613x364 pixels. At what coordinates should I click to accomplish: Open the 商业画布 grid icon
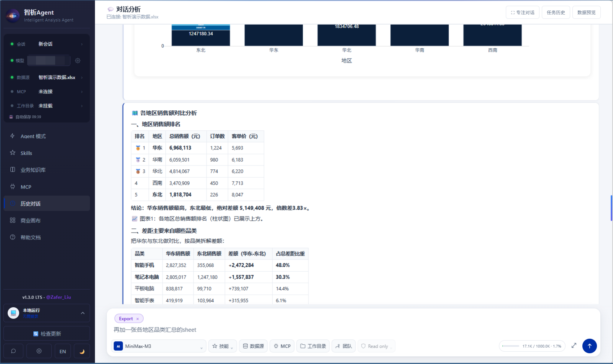(13, 220)
